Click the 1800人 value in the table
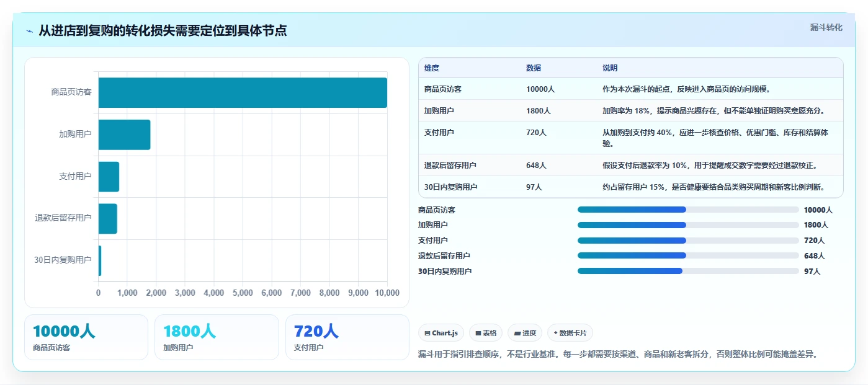868x385 pixels. [x=539, y=111]
